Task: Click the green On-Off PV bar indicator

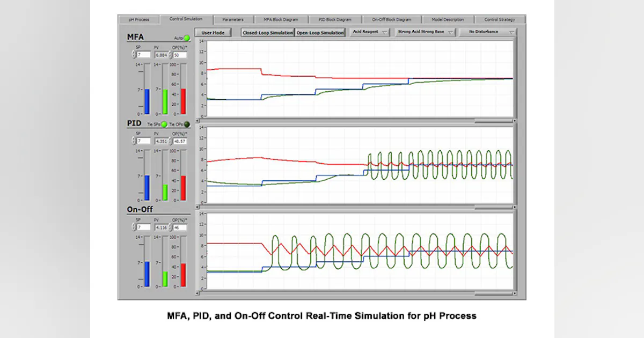Action: click(165, 262)
